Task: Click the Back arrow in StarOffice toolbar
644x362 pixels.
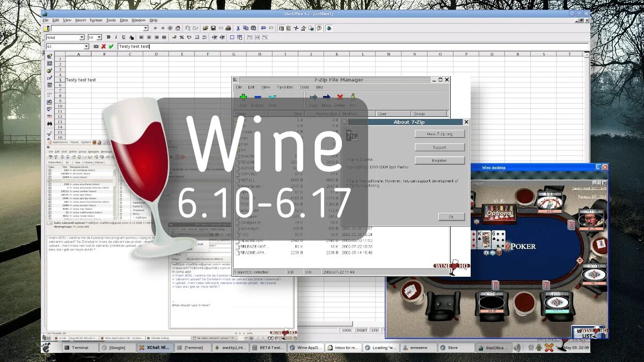Action: pos(155,28)
